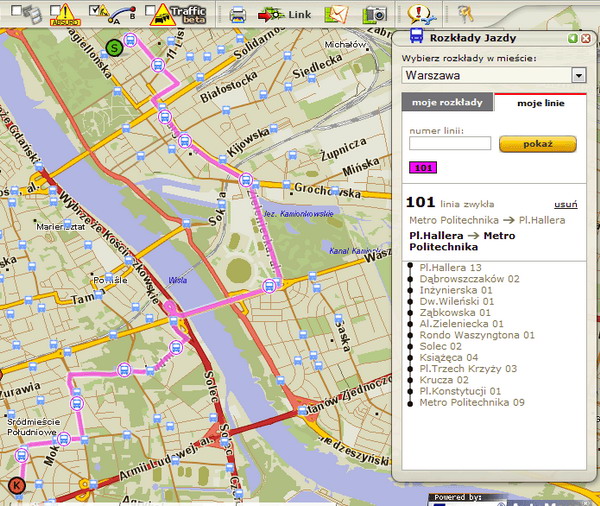The width and height of the screenshot is (600, 506).
Task: Select stop Dw.Wileński 01
Action: click(x=457, y=301)
